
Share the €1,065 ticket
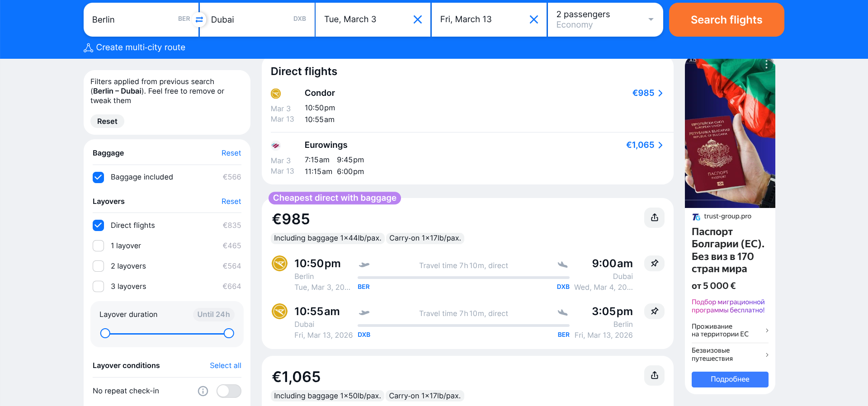(654, 375)
